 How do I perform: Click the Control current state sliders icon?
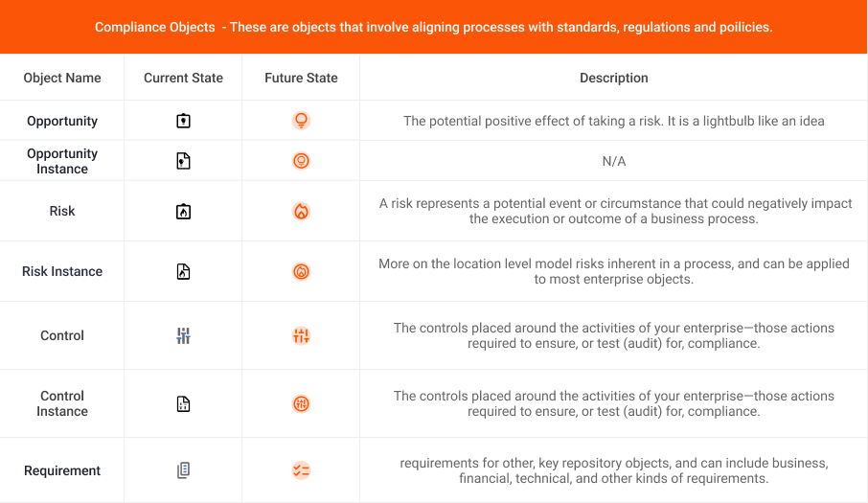(183, 335)
